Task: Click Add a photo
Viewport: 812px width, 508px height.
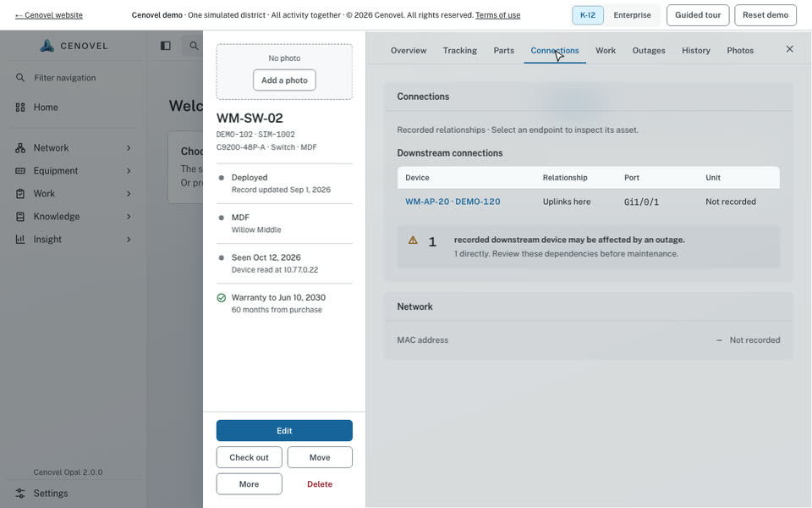Action: [x=284, y=80]
